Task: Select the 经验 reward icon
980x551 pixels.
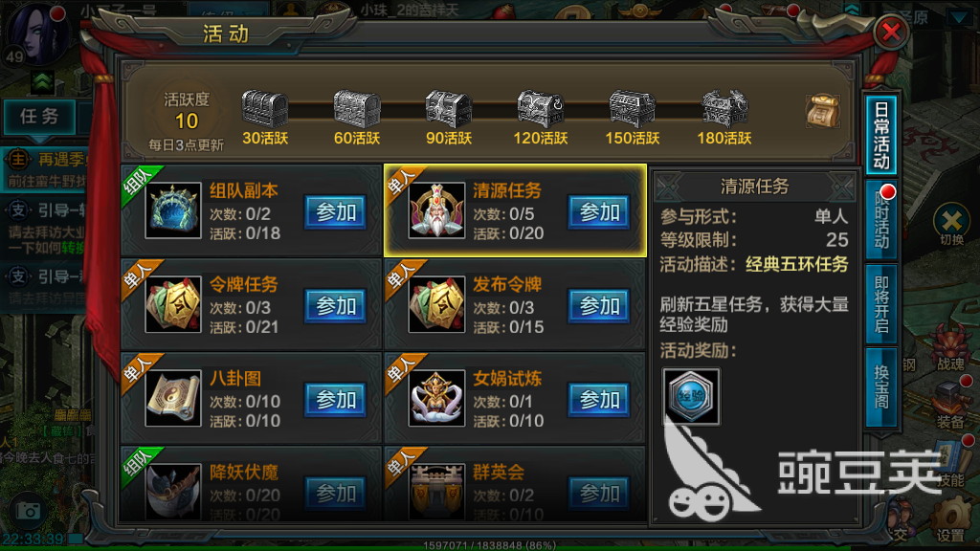Action: (691, 396)
